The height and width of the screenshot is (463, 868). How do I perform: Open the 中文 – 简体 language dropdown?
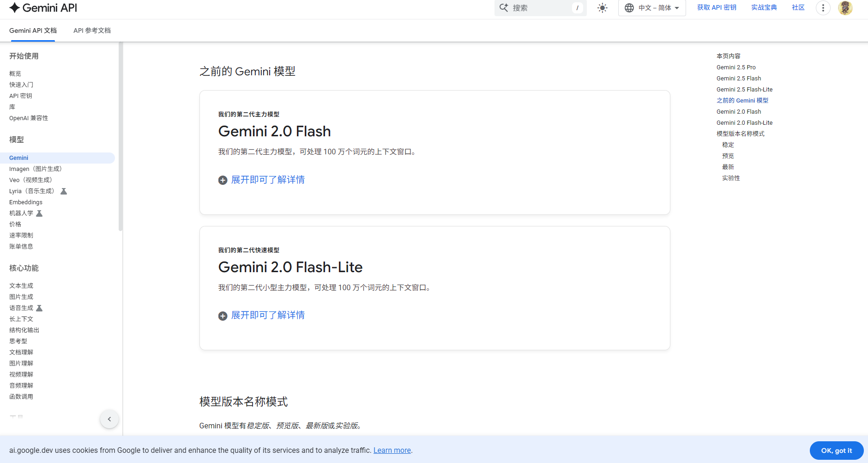[651, 8]
